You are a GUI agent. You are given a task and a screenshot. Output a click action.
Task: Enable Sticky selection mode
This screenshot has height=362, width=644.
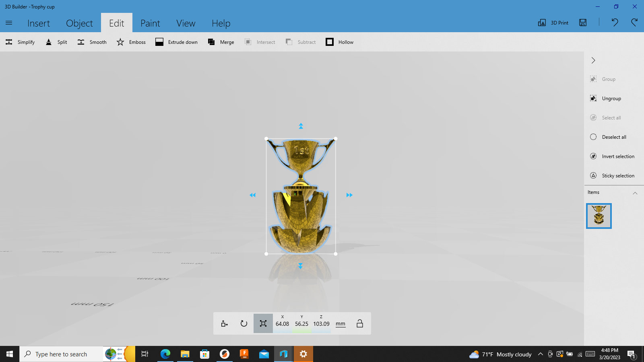[x=613, y=175]
